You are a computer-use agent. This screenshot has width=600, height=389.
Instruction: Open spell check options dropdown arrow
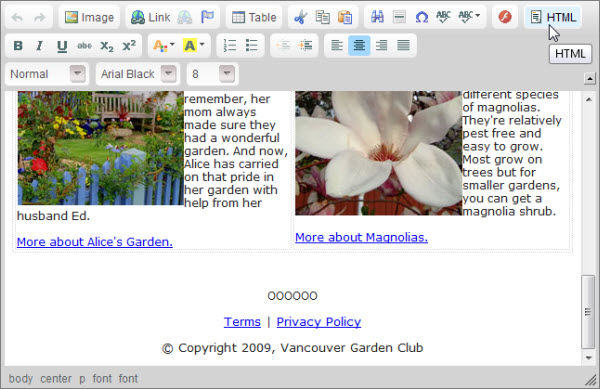click(478, 16)
